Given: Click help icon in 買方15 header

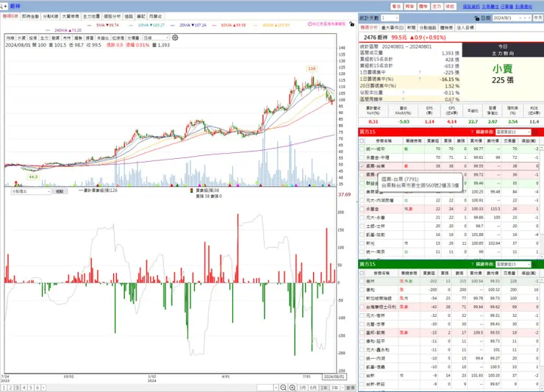Looking at the screenshot, I should (x=472, y=132).
